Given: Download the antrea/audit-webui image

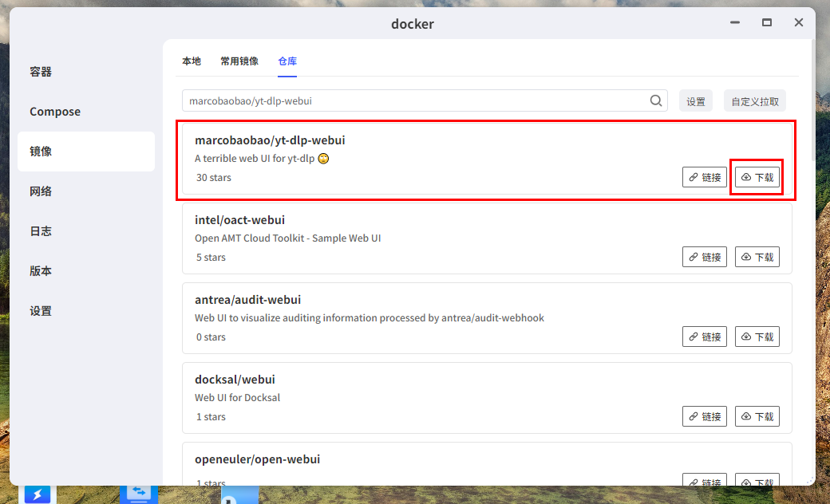Looking at the screenshot, I should pos(757,337).
